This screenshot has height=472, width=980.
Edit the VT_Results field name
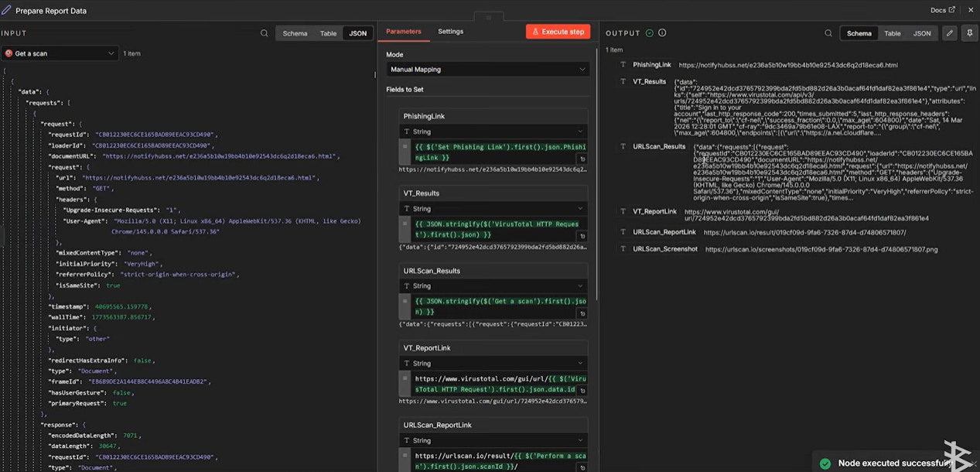(x=493, y=193)
